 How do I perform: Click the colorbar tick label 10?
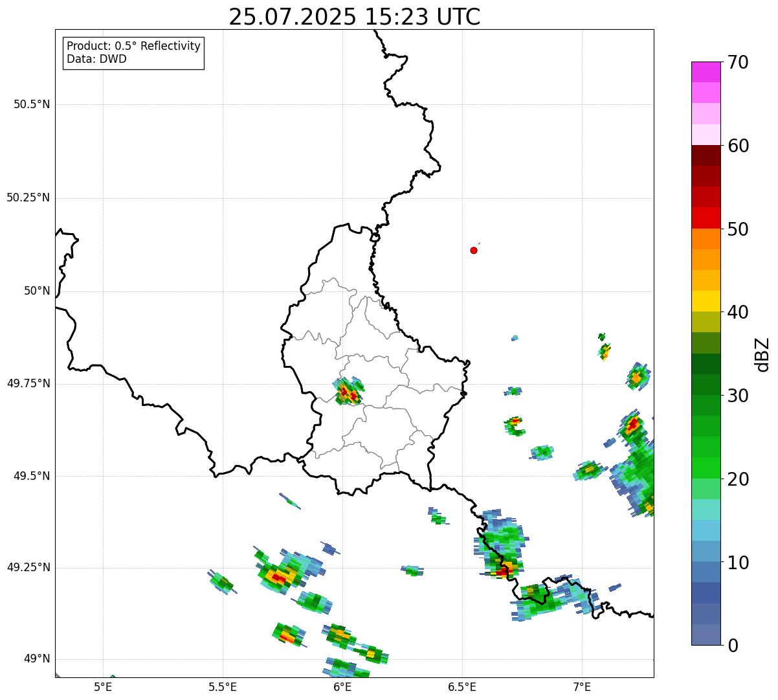click(x=739, y=562)
